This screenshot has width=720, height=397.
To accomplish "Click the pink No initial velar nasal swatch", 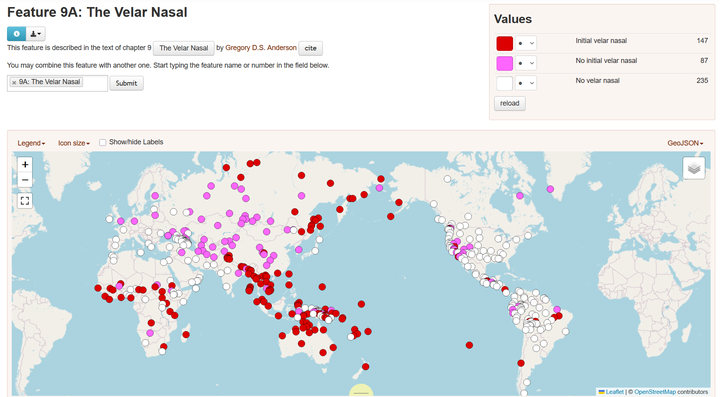I will tap(504, 63).
